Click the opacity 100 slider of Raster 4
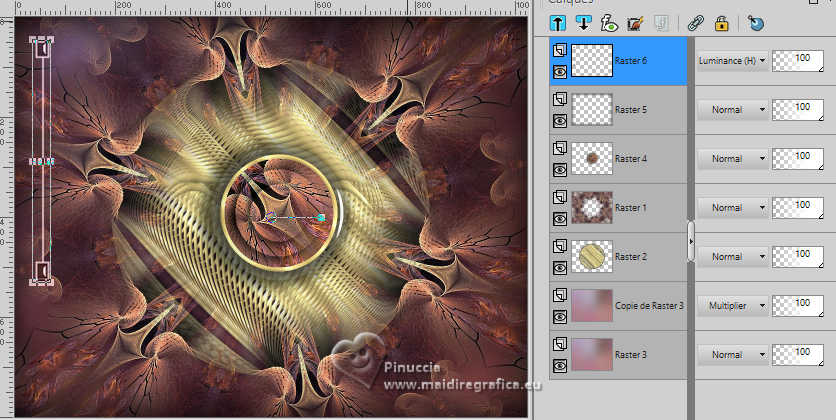 click(798, 159)
